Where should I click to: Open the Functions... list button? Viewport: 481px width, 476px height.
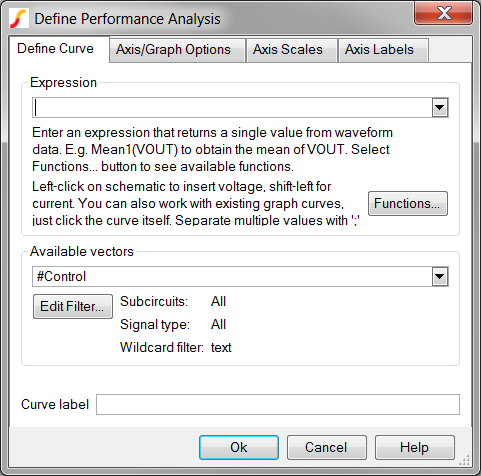(408, 203)
